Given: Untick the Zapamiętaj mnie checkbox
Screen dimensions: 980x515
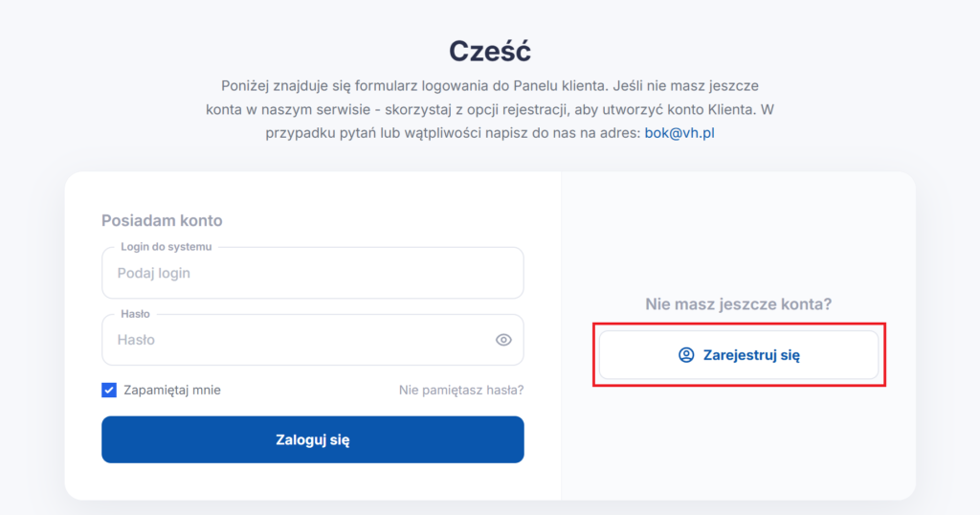Looking at the screenshot, I should [109, 390].
